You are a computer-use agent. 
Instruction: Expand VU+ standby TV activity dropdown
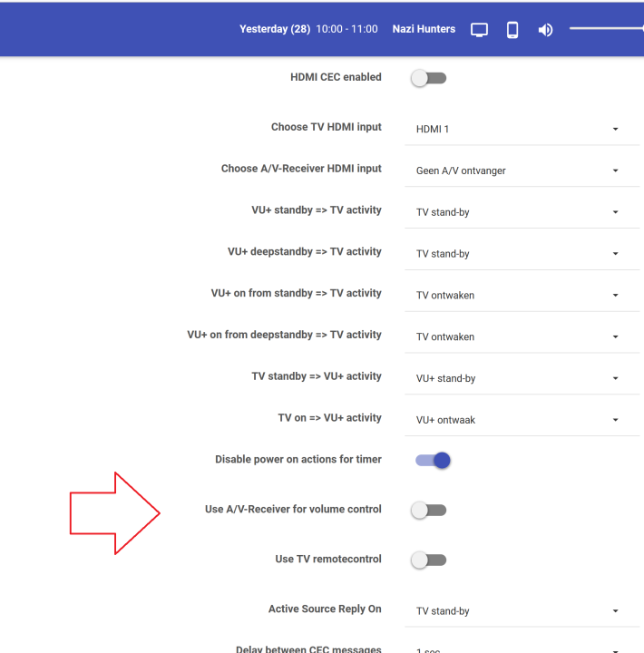521,212
